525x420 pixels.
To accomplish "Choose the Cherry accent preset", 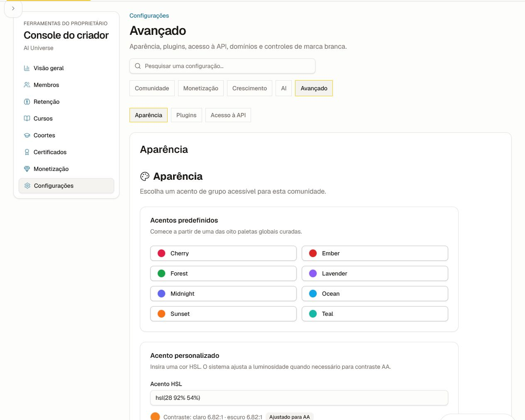I will point(223,253).
